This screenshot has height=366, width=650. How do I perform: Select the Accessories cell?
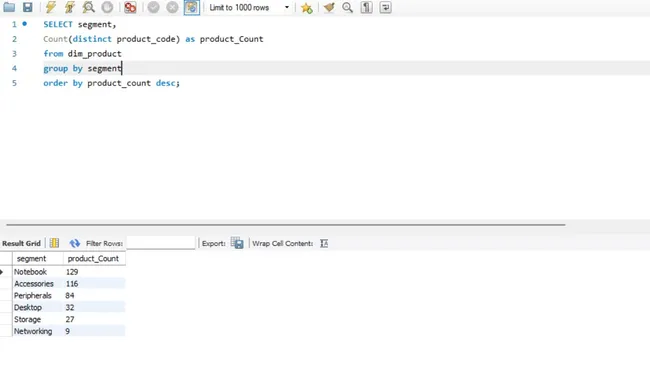(x=38, y=284)
